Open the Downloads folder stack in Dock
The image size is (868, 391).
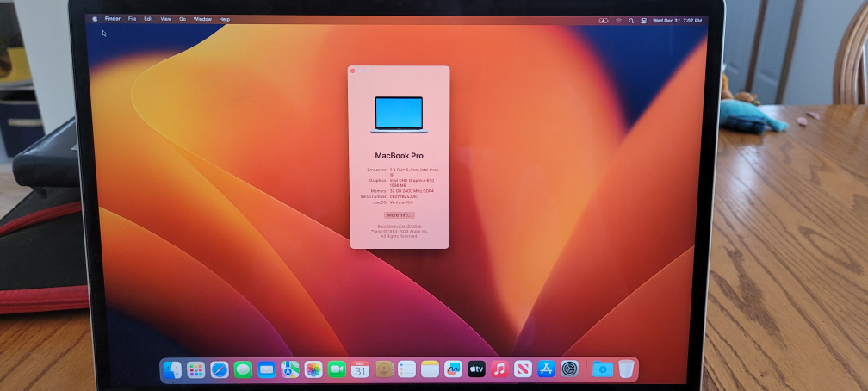point(603,369)
